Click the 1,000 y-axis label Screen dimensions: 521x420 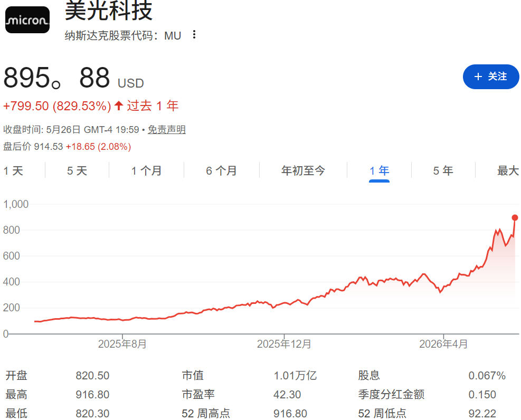pos(16,204)
